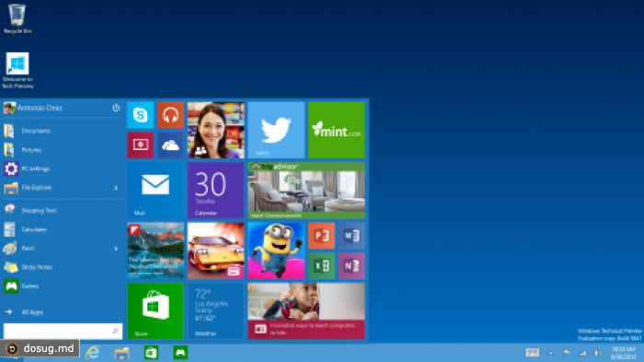644x362 pixels.
Task: Open the network status tray icon
Action: click(582, 353)
